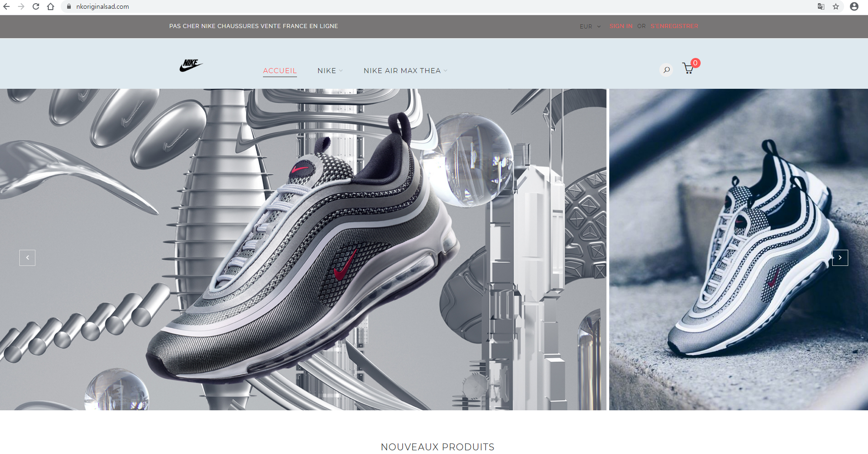Click the browser forward arrow
Viewport: 868px width, 454px height.
21,6
